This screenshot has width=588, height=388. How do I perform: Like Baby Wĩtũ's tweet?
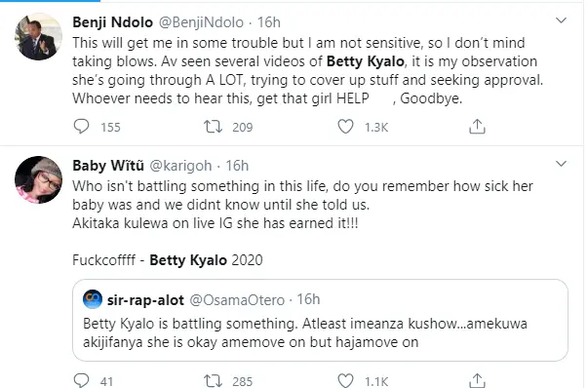(x=345, y=380)
